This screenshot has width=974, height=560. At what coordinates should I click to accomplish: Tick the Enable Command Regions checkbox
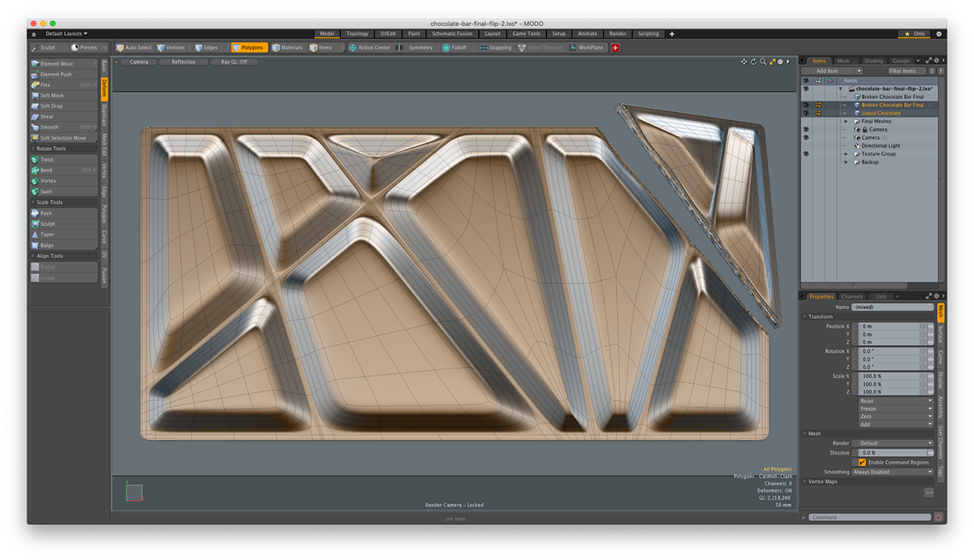(862, 462)
